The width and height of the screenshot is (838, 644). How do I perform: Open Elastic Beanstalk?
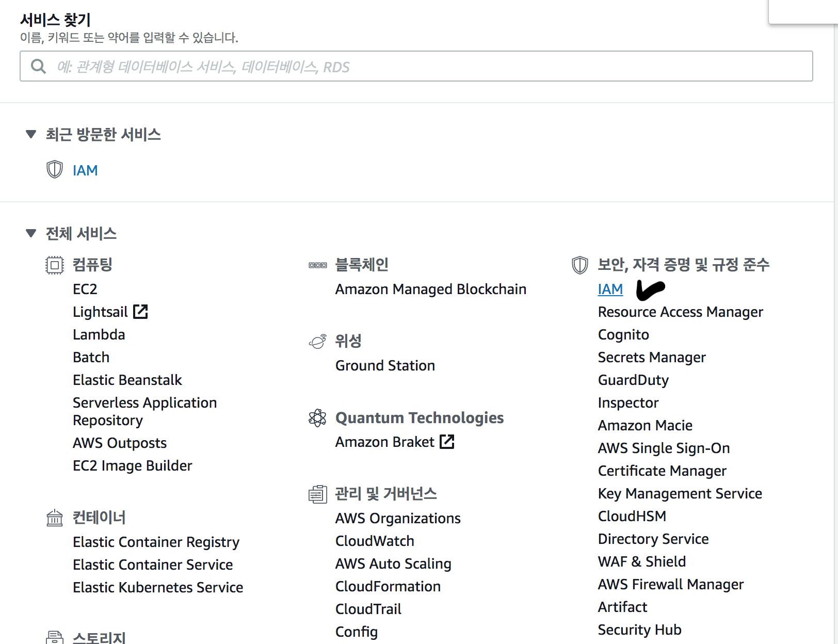click(x=127, y=380)
